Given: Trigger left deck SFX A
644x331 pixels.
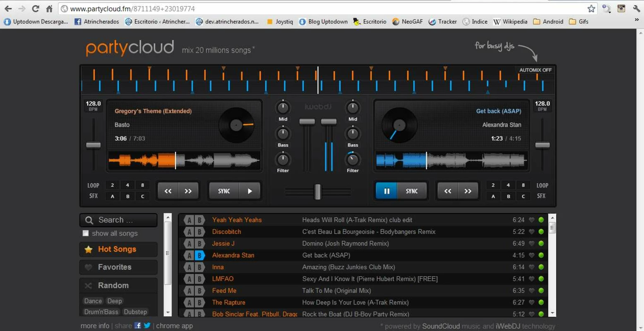Looking at the screenshot, I should click(x=112, y=196).
